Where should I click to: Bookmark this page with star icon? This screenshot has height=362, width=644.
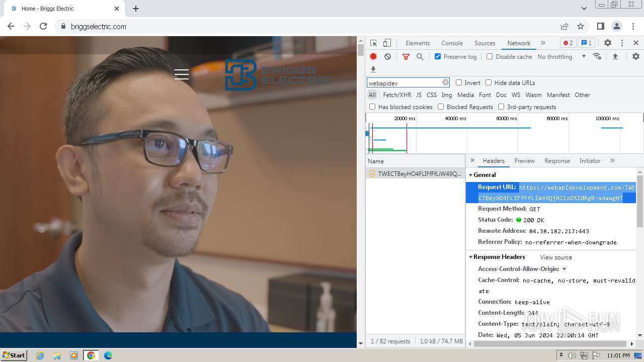pyautogui.click(x=581, y=26)
